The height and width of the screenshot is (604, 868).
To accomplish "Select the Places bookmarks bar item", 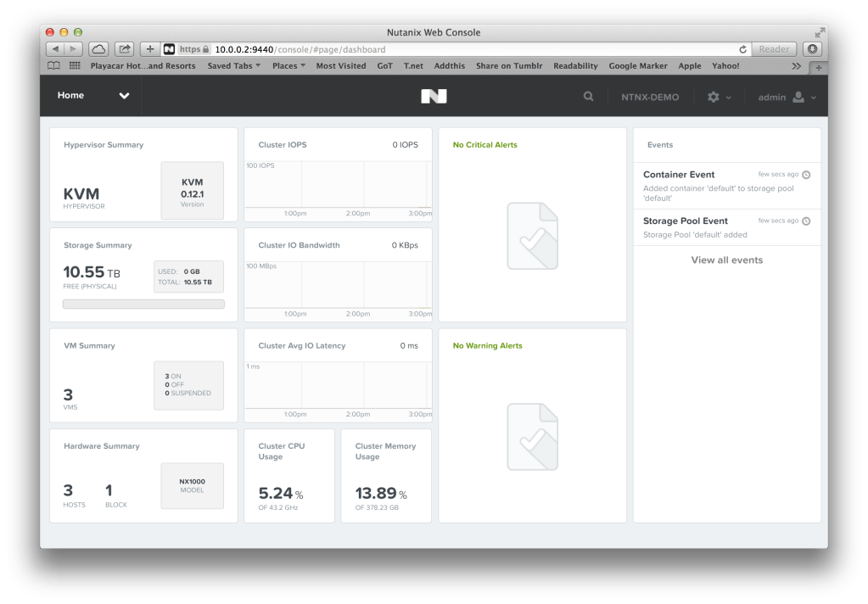I will tap(288, 65).
